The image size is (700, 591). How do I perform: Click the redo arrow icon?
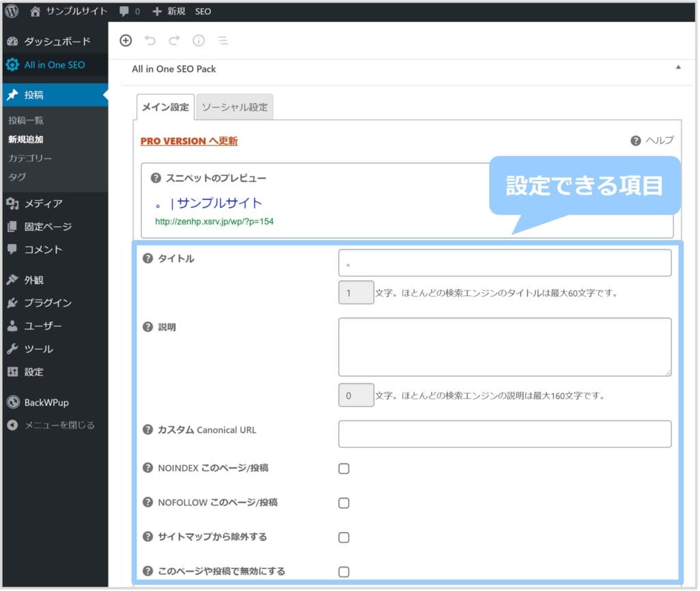(x=174, y=40)
